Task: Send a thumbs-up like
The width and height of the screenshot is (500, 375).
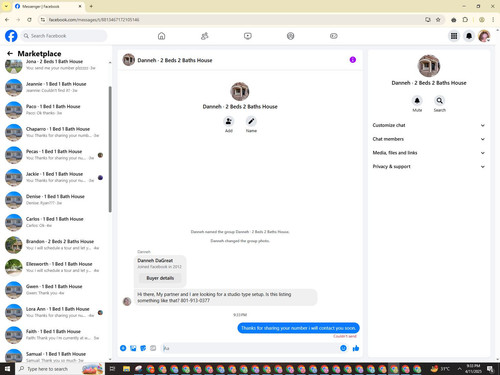Action: click(356, 348)
